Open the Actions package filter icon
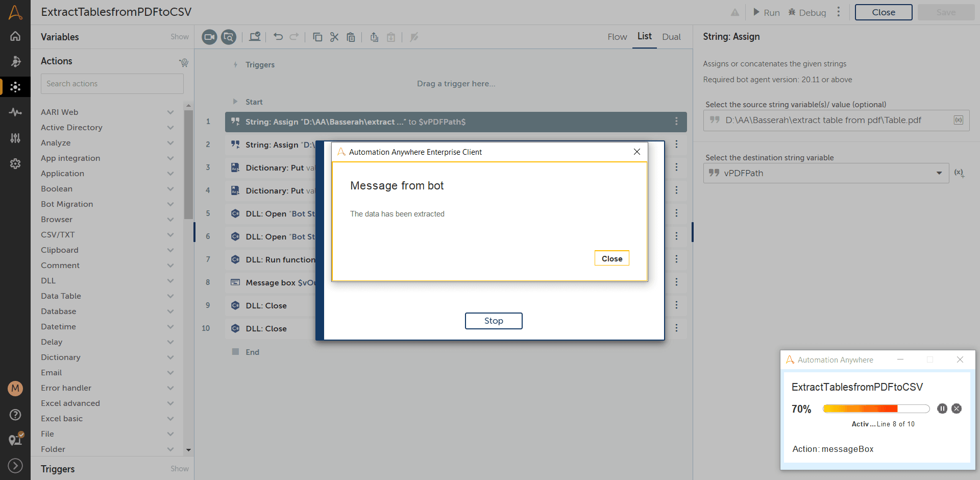 tap(184, 62)
